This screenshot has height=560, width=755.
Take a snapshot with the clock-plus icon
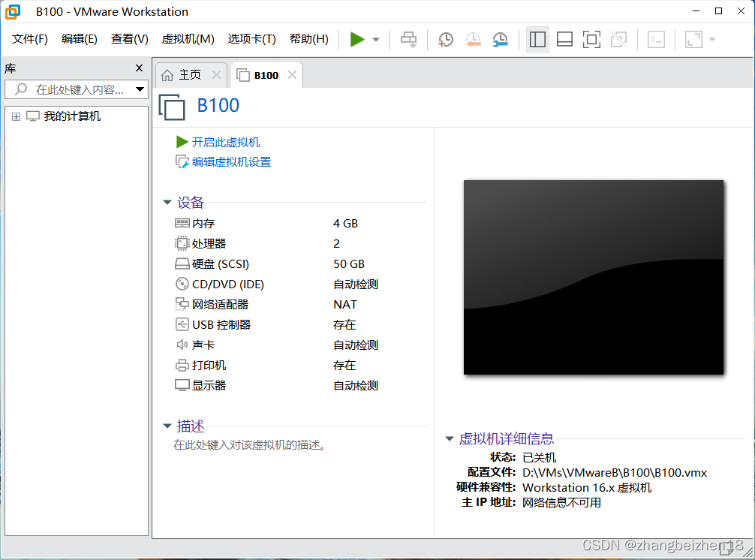coord(445,40)
